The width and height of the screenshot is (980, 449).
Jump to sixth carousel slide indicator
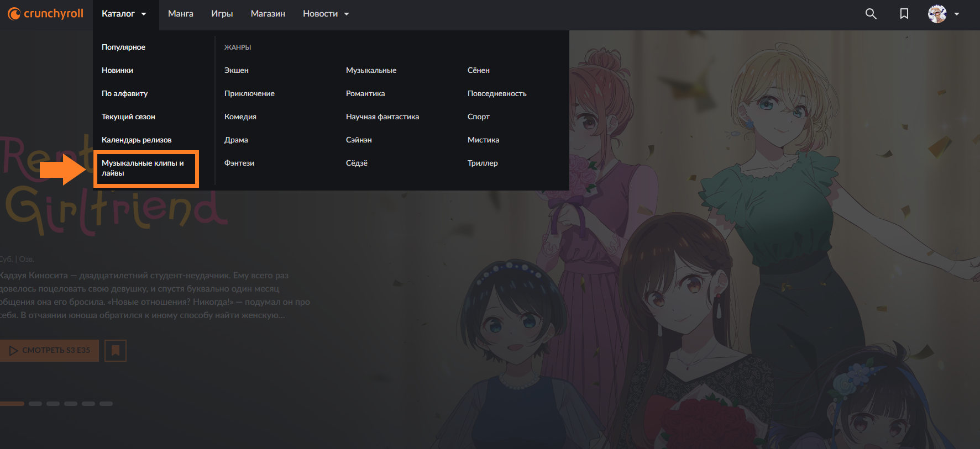pyautogui.click(x=106, y=404)
